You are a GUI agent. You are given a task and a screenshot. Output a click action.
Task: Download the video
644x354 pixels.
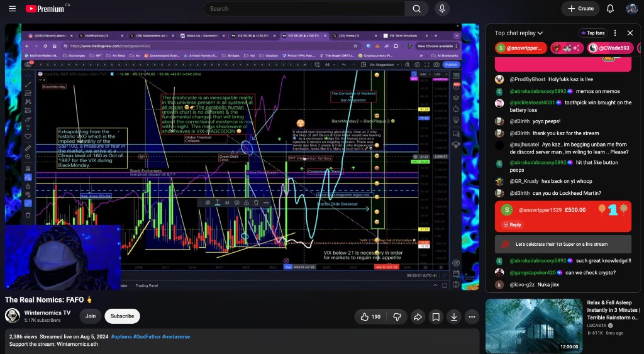point(454,317)
